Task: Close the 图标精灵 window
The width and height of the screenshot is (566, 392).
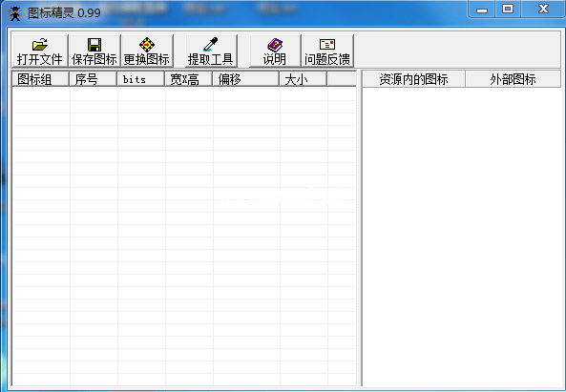Action: (x=543, y=9)
